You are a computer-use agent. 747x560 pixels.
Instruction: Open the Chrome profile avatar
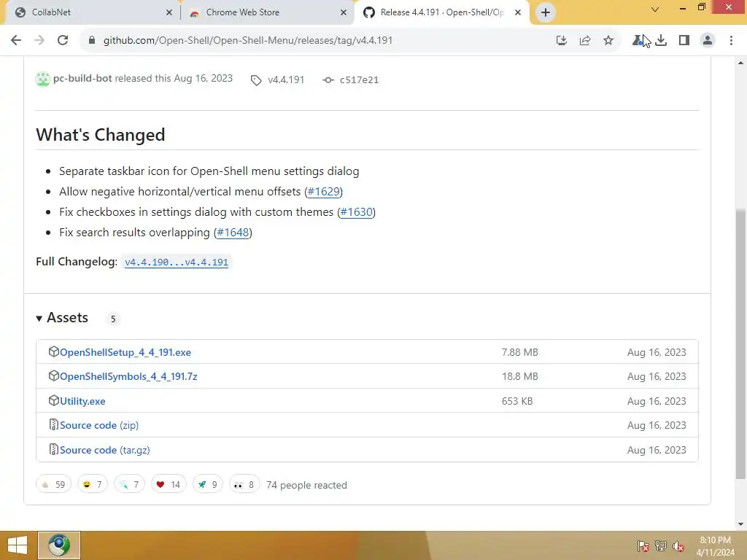point(708,41)
